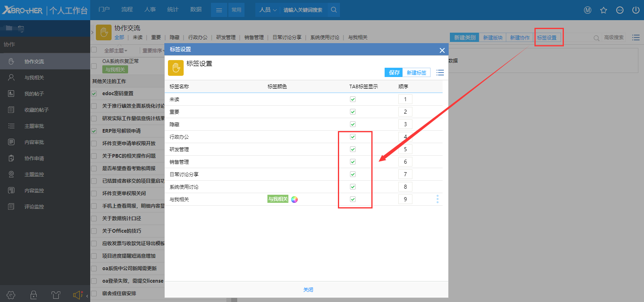Click the theme shirt icon at bottom
The height and width of the screenshot is (302, 644).
click(56, 295)
